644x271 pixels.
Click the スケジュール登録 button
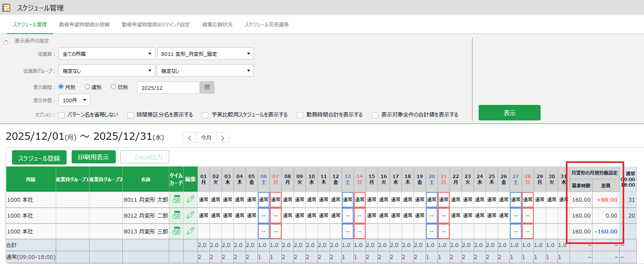pyautogui.click(x=39, y=158)
